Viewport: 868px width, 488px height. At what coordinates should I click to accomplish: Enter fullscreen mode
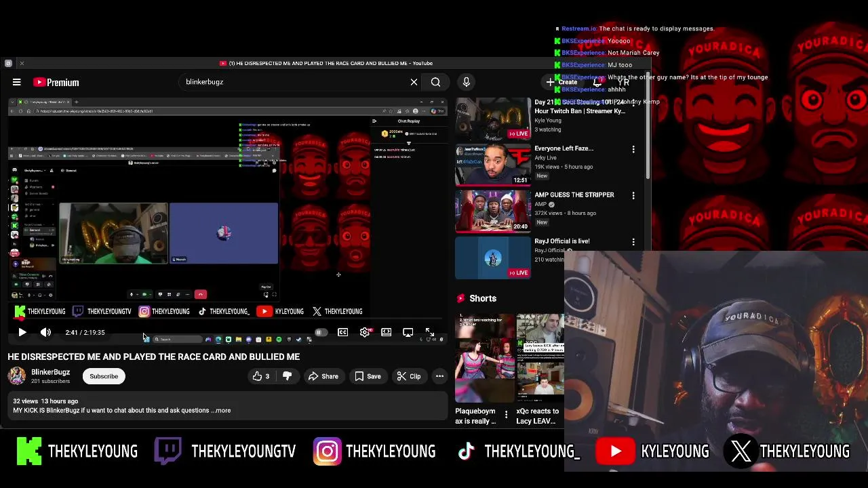429,332
